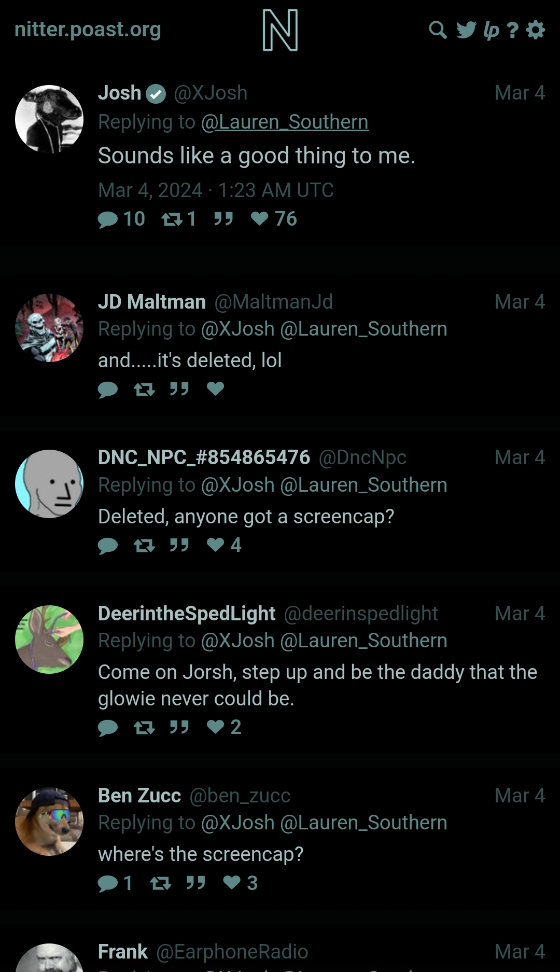The width and height of the screenshot is (560, 972).
Task: Click the heart icon on Josh's tweet
Action: [259, 219]
